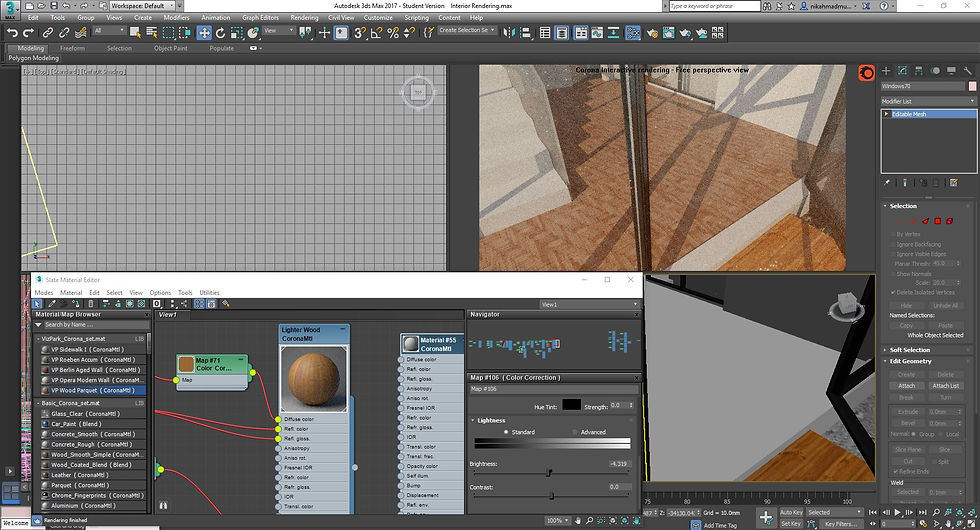980x530 pixels.
Task: Select Polygon sub-object level icon
Action: [938, 221]
